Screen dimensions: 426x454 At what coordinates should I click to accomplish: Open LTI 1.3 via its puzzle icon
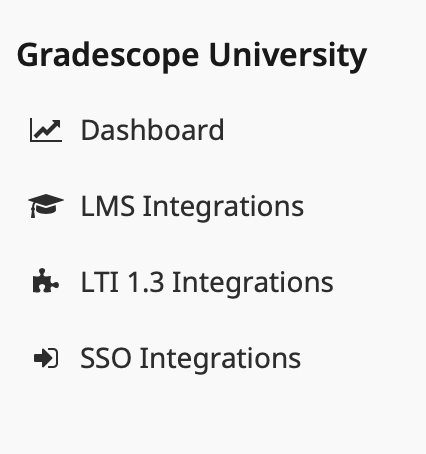pyautogui.click(x=46, y=281)
